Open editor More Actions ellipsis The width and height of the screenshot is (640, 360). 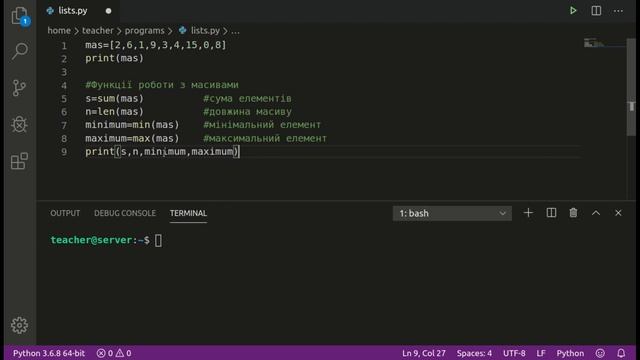pyautogui.click(x=618, y=11)
